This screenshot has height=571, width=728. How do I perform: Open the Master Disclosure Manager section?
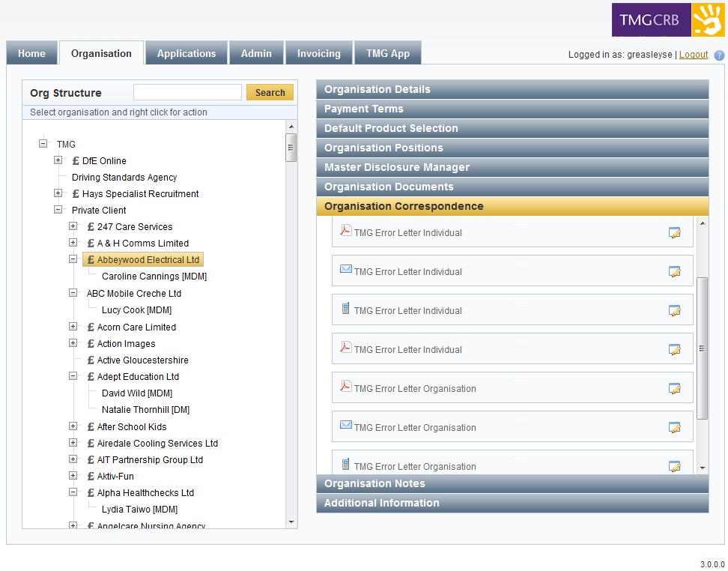(512, 167)
